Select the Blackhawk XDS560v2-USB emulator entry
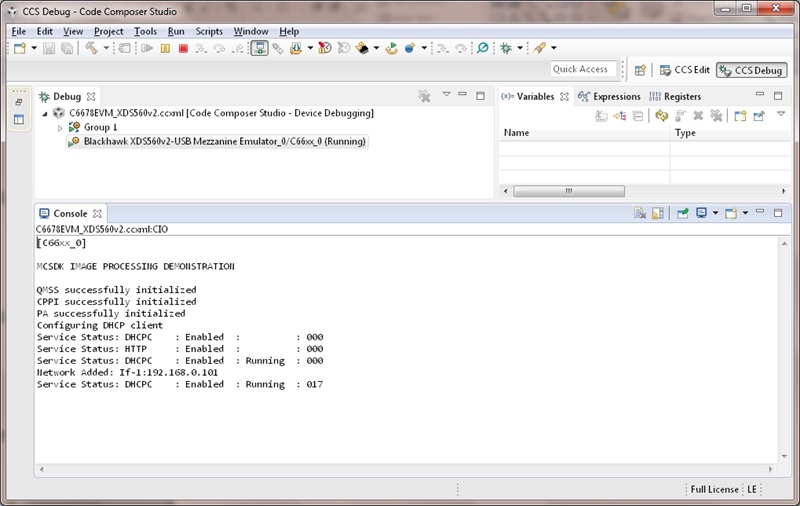Viewport: 800px width, 506px height. coord(224,142)
